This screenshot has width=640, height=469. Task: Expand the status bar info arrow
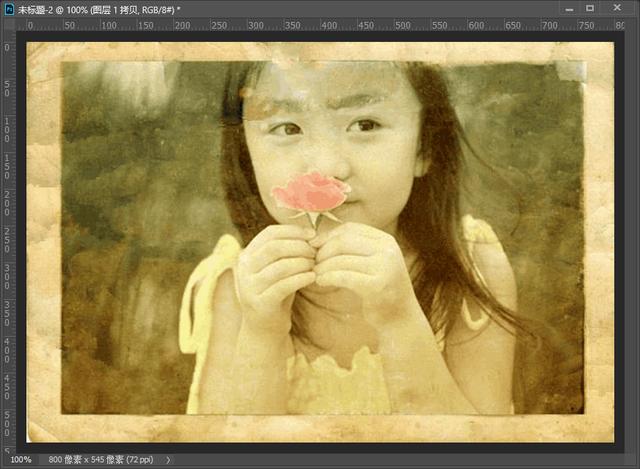(168, 460)
